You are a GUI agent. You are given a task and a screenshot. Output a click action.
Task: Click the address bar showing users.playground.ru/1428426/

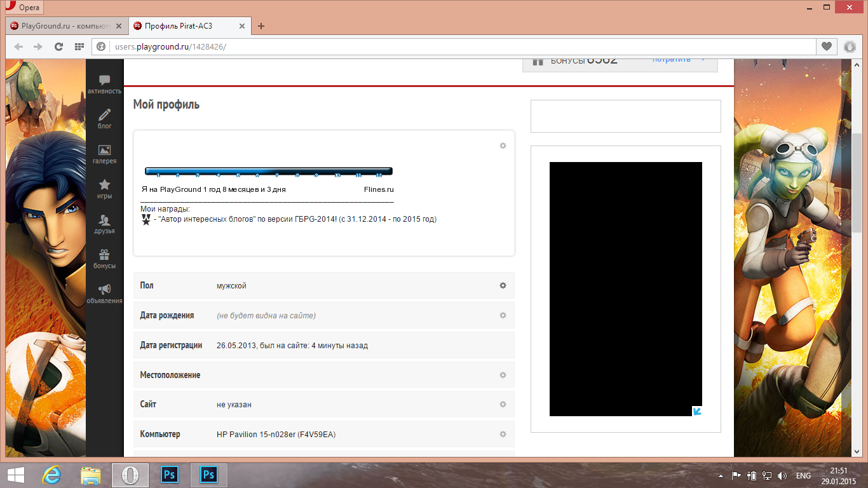[x=454, y=46]
